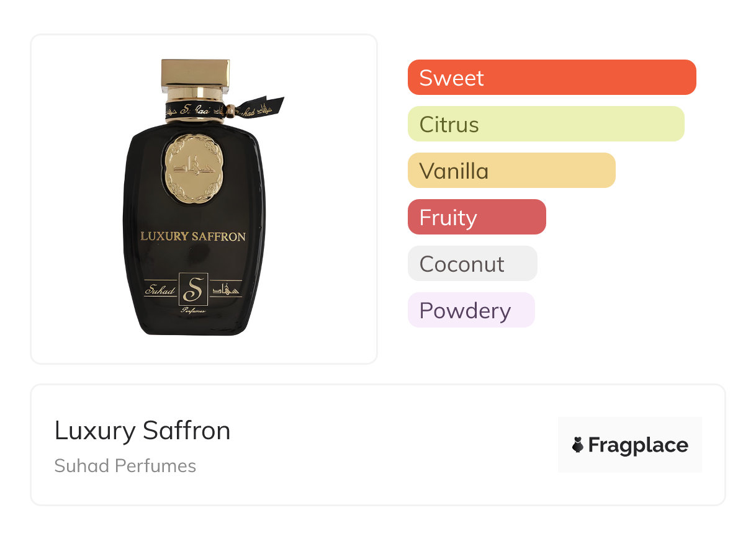
Task: Select the Vanilla accord bar
Action: tap(511, 171)
